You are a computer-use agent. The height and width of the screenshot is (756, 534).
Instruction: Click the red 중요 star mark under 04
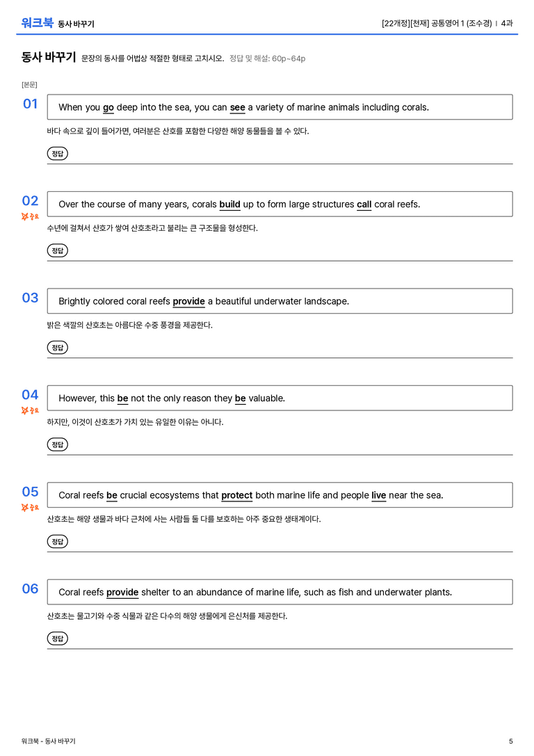(30, 410)
